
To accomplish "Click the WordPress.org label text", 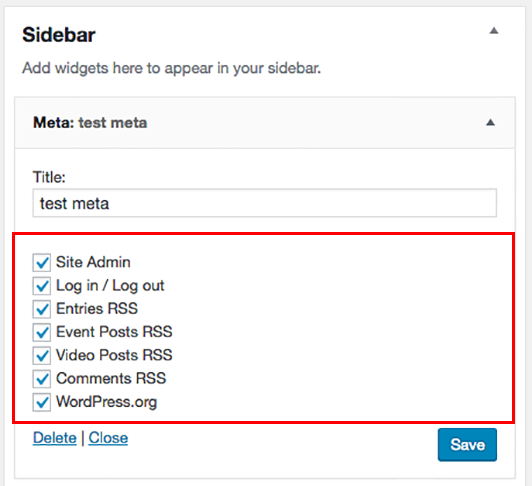I will click(106, 402).
